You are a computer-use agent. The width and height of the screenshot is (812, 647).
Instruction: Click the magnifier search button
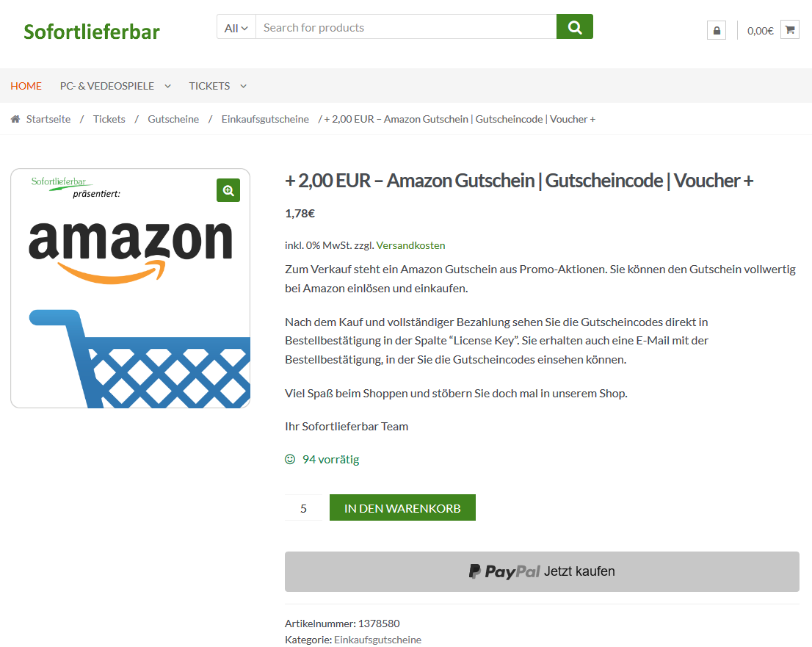pyautogui.click(x=574, y=27)
